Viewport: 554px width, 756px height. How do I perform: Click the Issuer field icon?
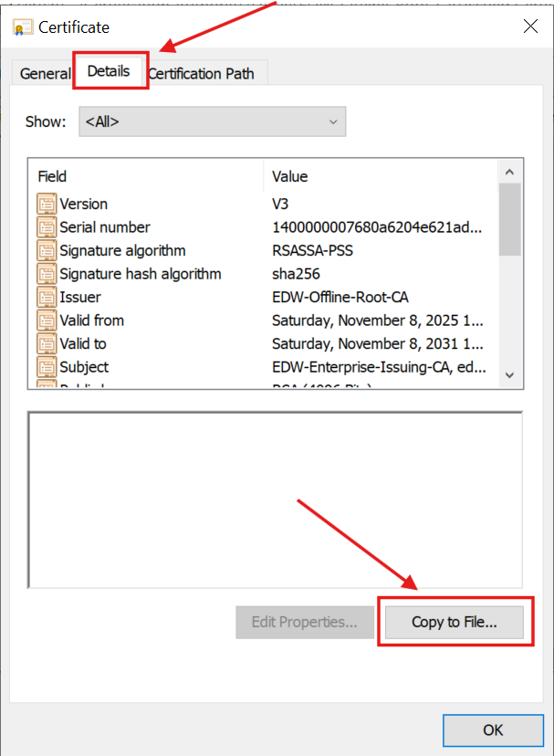point(47,297)
